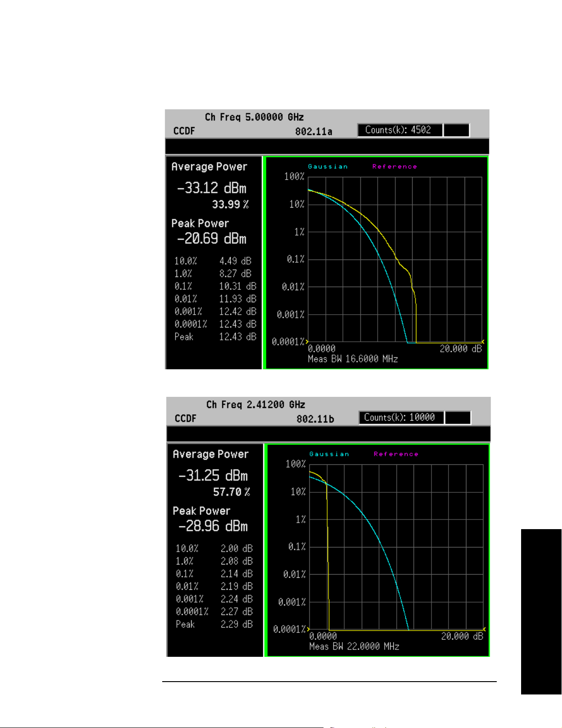562x728 pixels.
Task: Click the -20.69 dBm peak power value
Action: point(212,238)
